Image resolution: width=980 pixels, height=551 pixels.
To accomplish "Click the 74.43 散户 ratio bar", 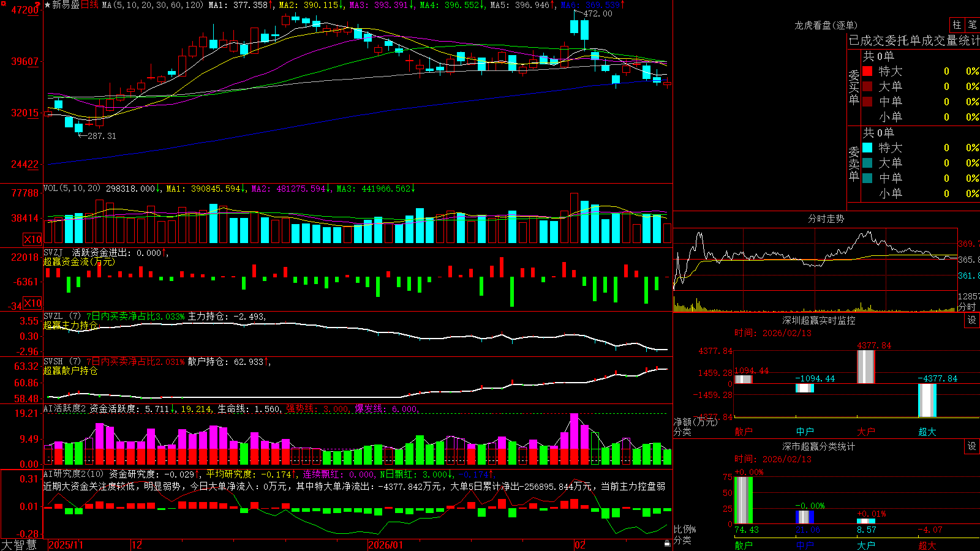I will pyautogui.click(x=744, y=500).
